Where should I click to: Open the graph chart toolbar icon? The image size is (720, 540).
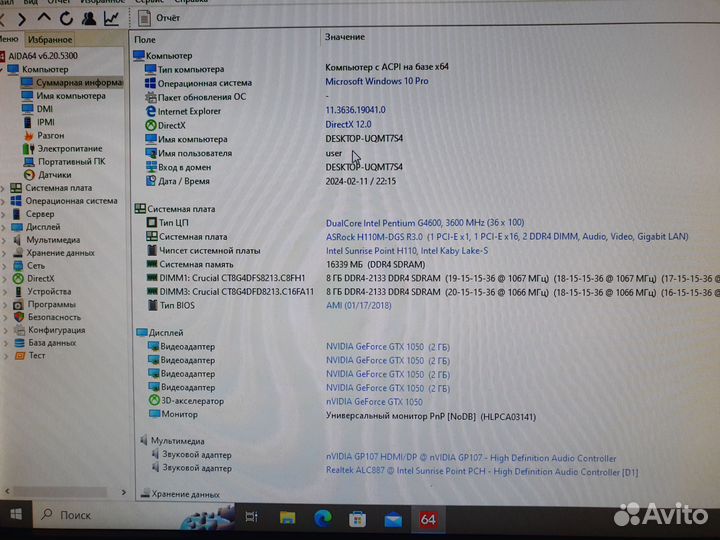point(111,18)
